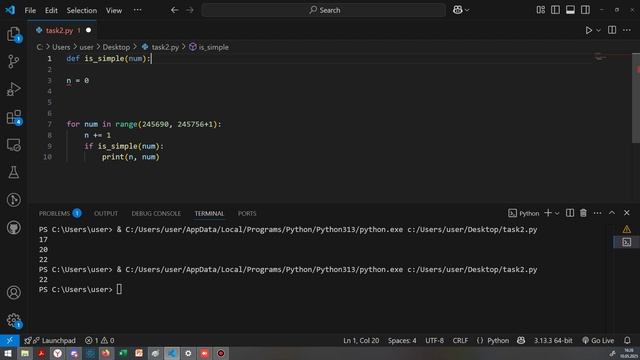This screenshot has height=360, width=640.
Task: Open the Testing flask view
Action: [13, 172]
